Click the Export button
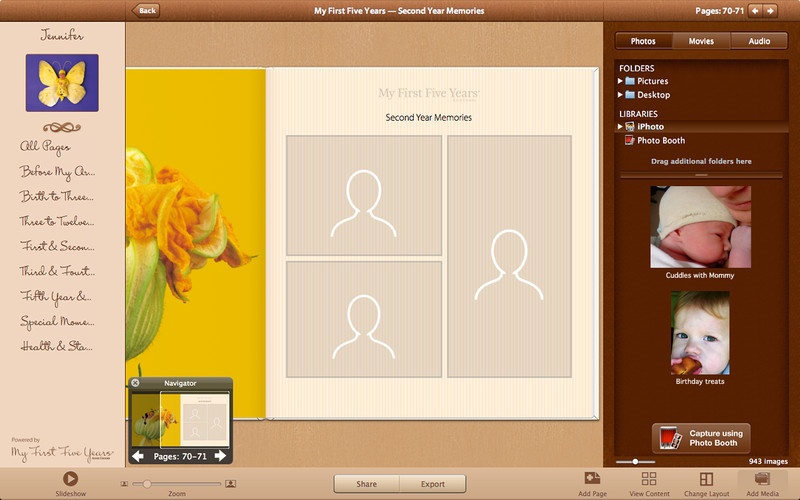 [x=432, y=484]
